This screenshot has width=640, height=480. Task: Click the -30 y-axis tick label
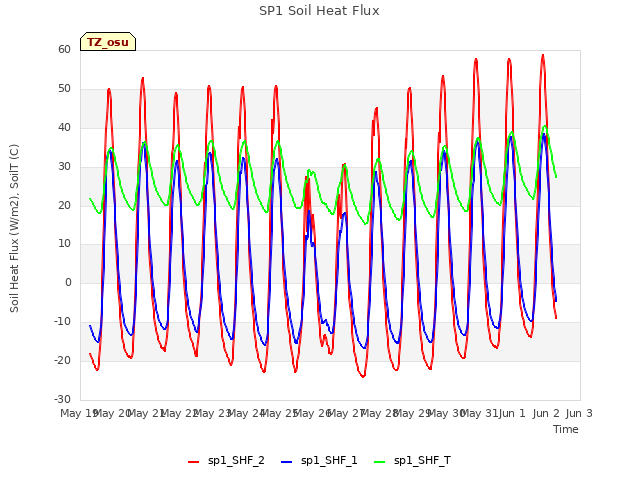pyautogui.click(x=62, y=399)
